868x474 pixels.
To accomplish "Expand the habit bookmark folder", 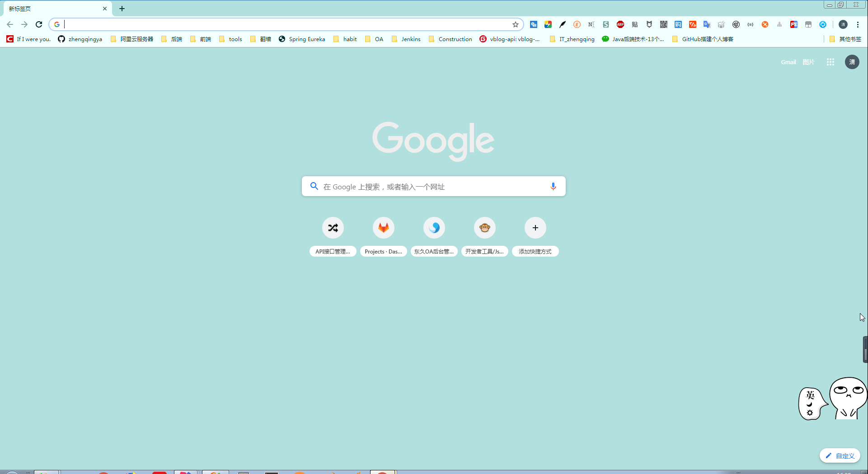I will [x=345, y=39].
